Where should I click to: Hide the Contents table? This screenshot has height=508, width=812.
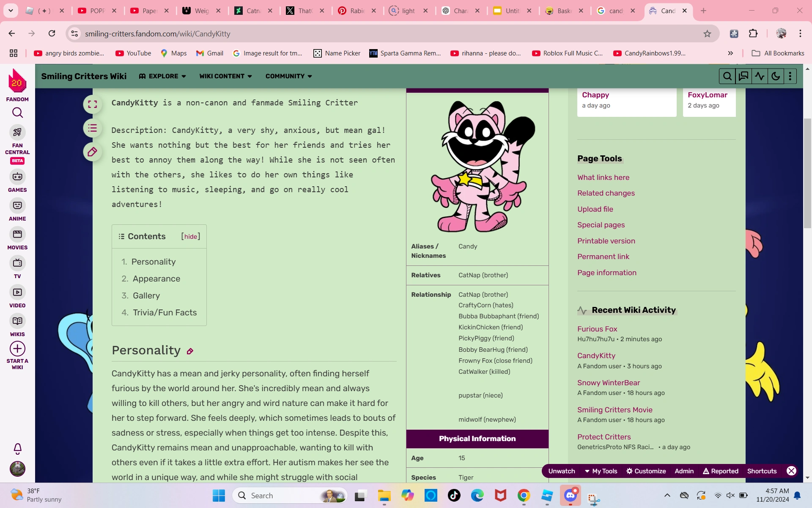tap(190, 237)
